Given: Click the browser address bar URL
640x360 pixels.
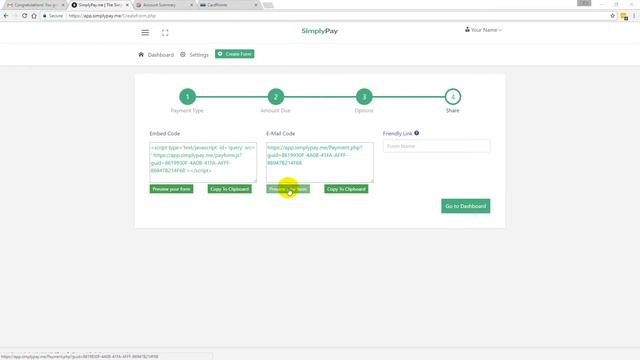Looking at the screenshot, I should (112, 16).
